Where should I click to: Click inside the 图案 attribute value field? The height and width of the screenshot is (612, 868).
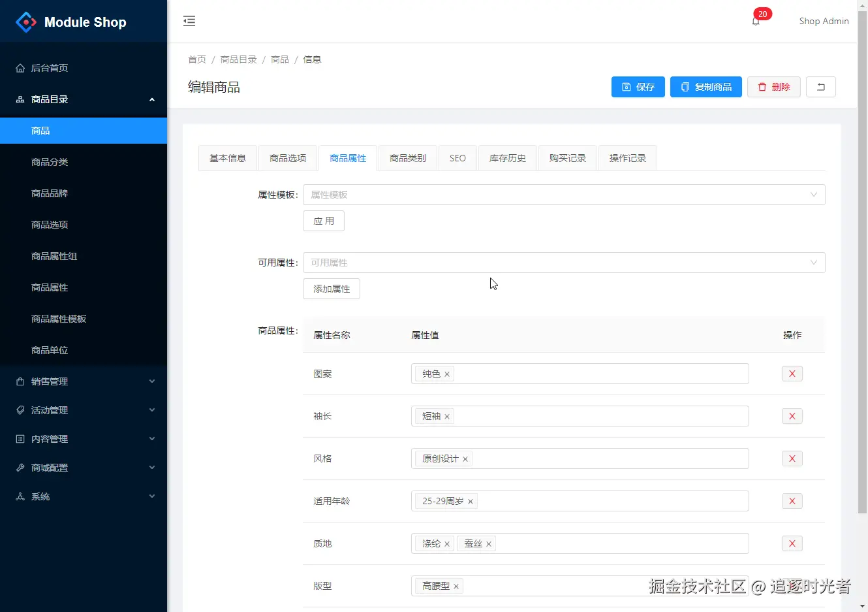tap(580, 374)
